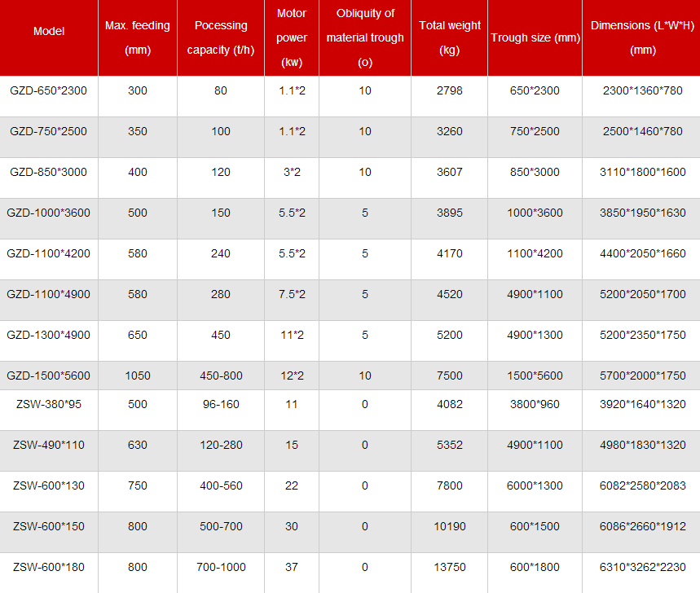The image size is (700, 593).
Task: Click the Total weight (kg) header
Action: (450, 37)
